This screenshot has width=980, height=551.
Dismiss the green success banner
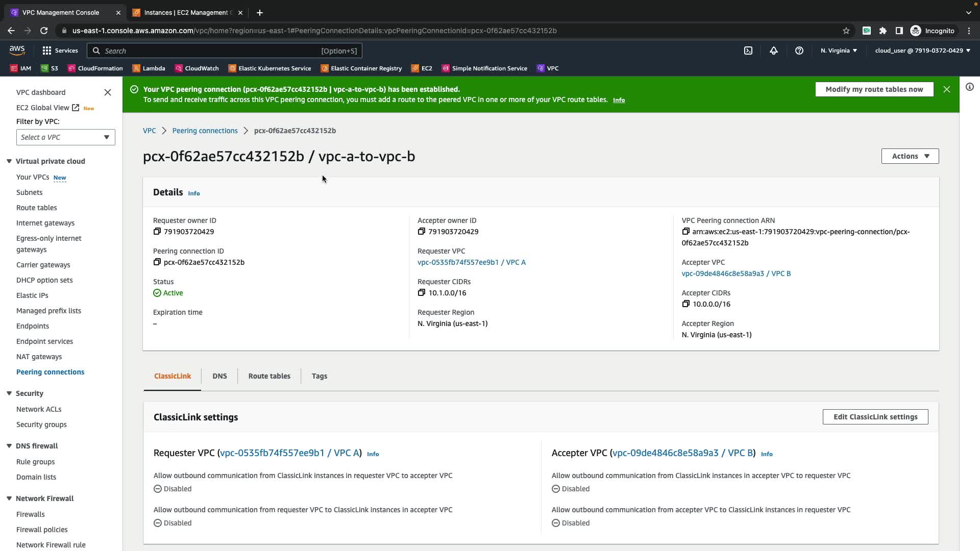[x=947, y=89]
